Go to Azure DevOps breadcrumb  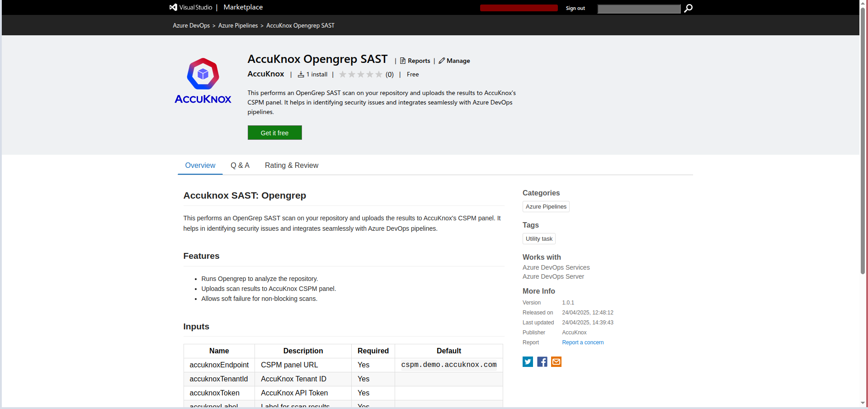point(191,25)
